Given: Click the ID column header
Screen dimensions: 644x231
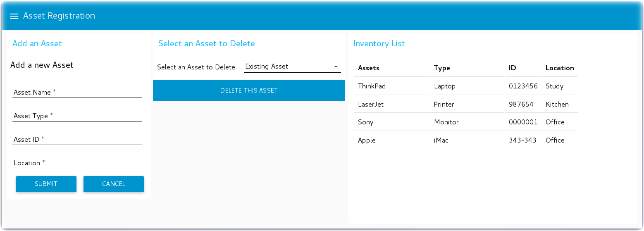Looking at the screenshot, I should (513, 68).
